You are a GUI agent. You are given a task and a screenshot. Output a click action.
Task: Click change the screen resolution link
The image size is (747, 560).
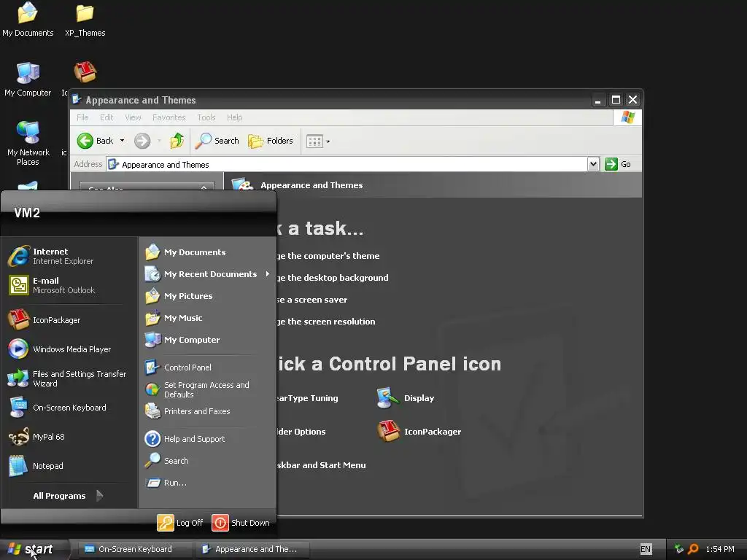click(x=326, y=322)
